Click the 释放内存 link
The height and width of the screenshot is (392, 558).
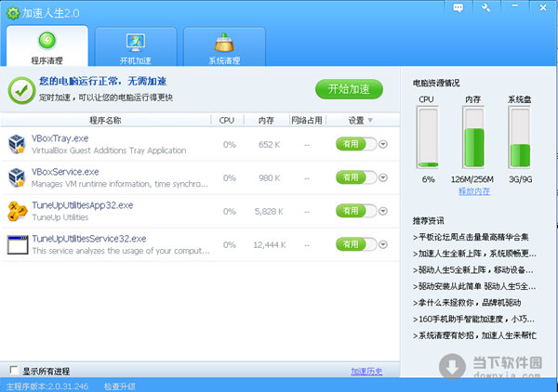pyautogui.click(x=474, y=190)
